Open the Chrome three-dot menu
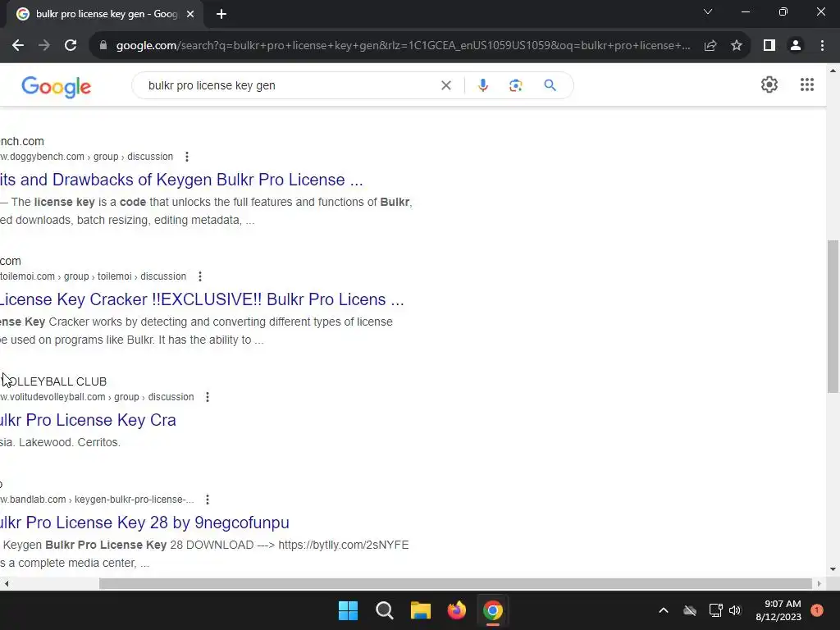The height and width of the screenshot is (630, 840). (822, 46)
